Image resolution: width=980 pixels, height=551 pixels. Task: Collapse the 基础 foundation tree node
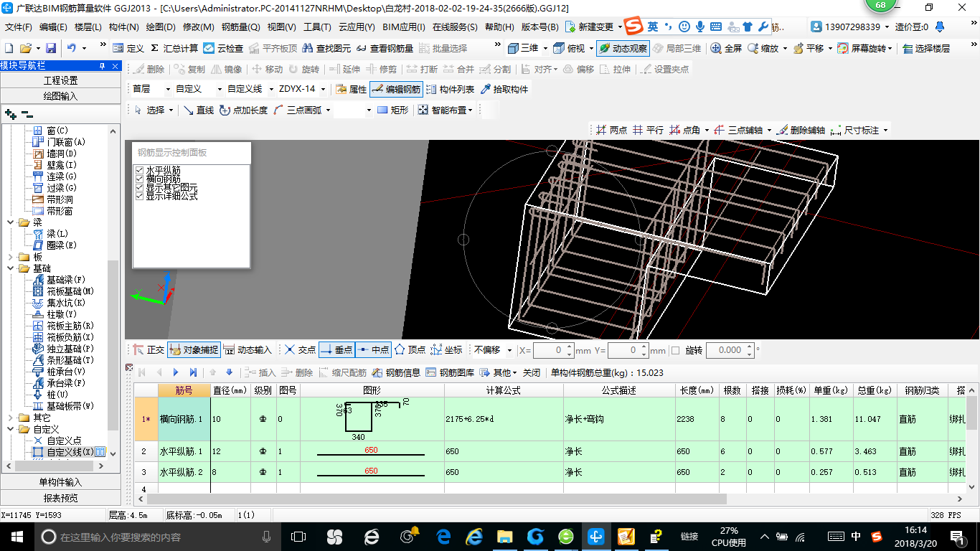[11, 268]
